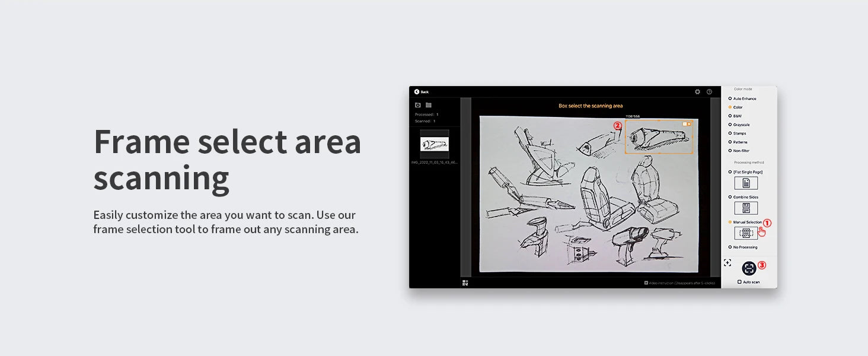Open the scanned files folder icon
This screenshot has width=868, height=356.
(429, 105)
